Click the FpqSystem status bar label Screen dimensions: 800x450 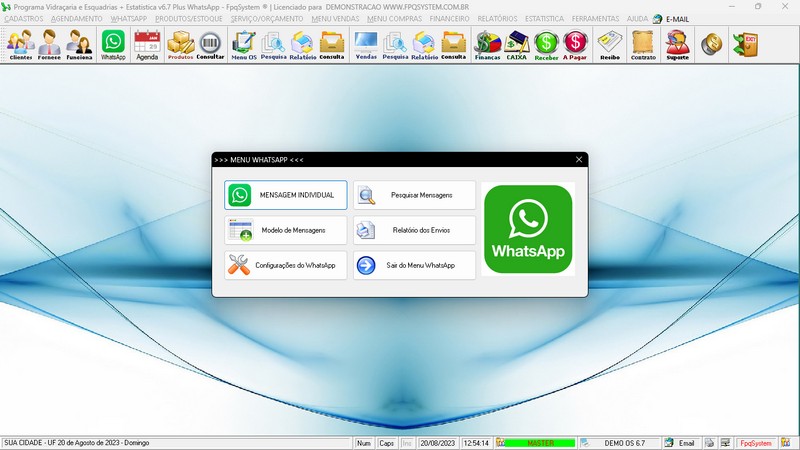coord(756,443)
